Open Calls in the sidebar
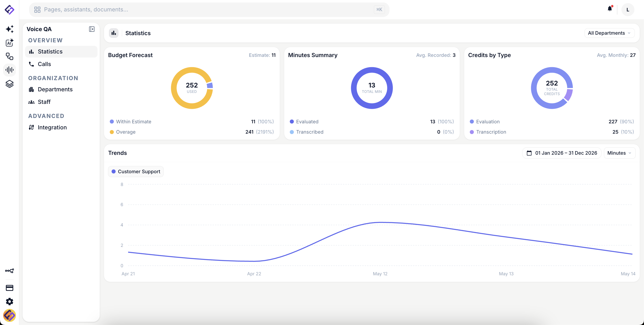This screenshot has height=325, width=644. (x=61, y=64)
